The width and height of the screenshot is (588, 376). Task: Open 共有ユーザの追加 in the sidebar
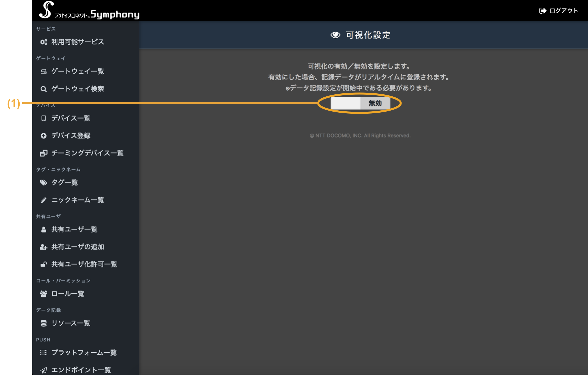[x=78, y=247]
